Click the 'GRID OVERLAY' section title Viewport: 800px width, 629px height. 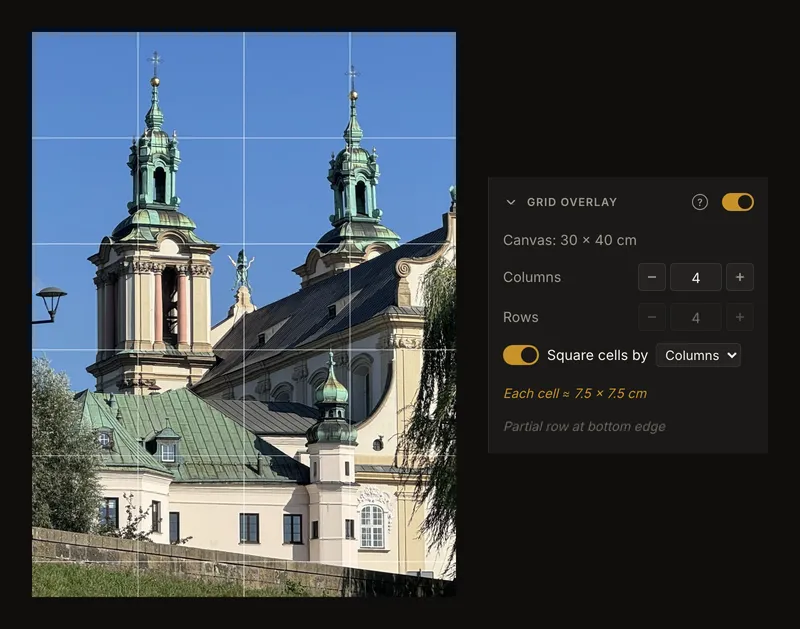coord(572,202)
